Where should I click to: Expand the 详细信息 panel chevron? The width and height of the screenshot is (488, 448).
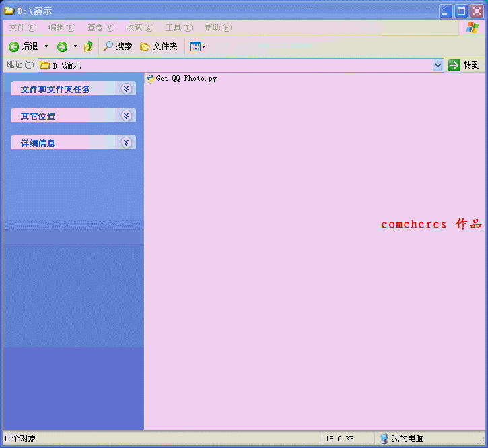pos(126,143)
